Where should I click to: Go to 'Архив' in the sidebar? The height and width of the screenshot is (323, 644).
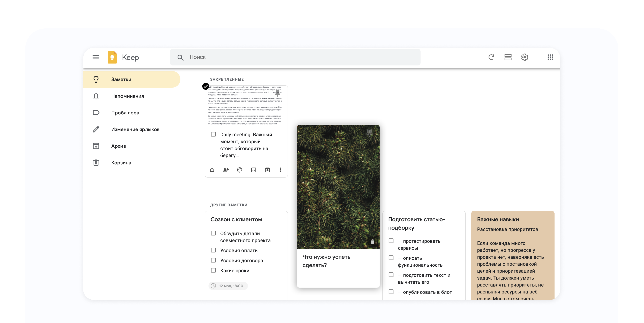point(118,146)
